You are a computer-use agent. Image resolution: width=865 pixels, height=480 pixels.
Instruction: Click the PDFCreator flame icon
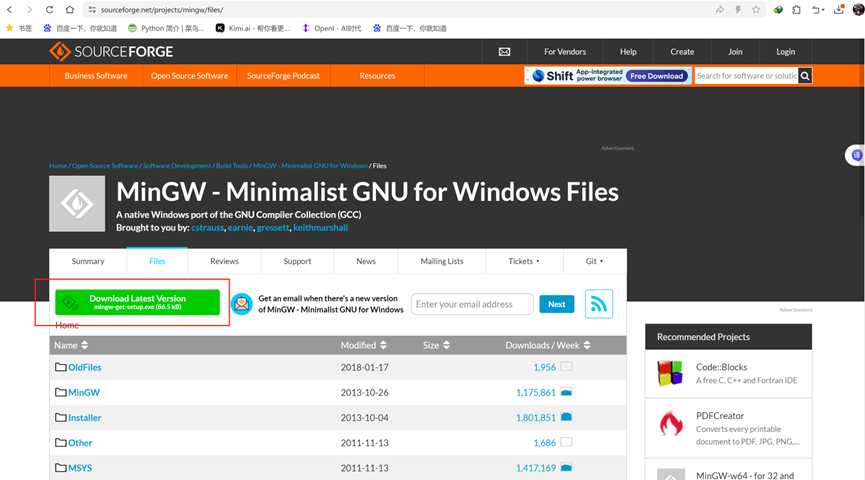[670, 424]
